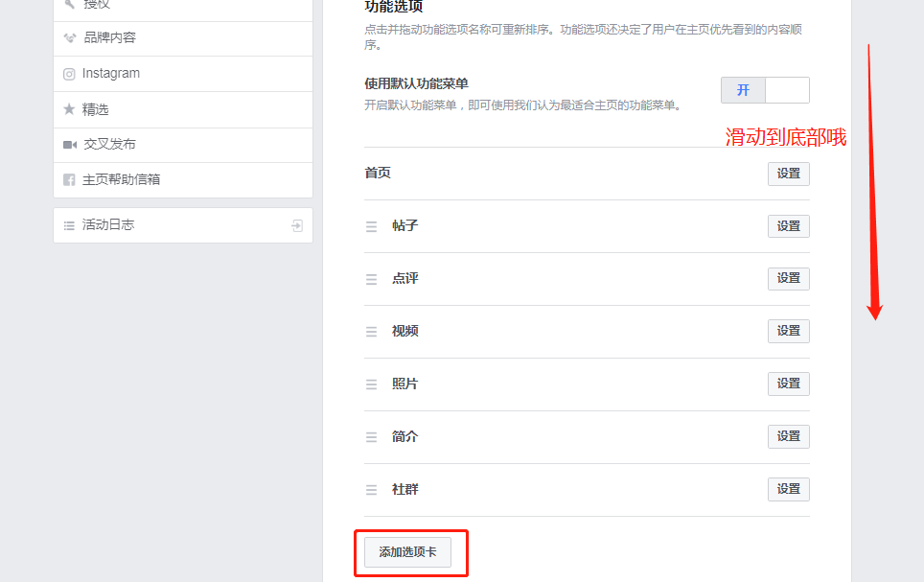
Task: Click 设置 button for 社群 tab
Action: point(788,490)
